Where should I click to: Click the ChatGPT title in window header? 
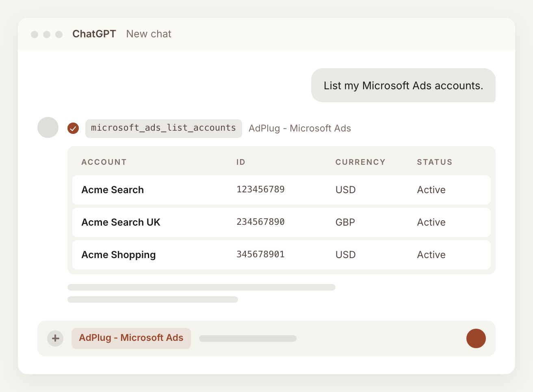[94, 34]
